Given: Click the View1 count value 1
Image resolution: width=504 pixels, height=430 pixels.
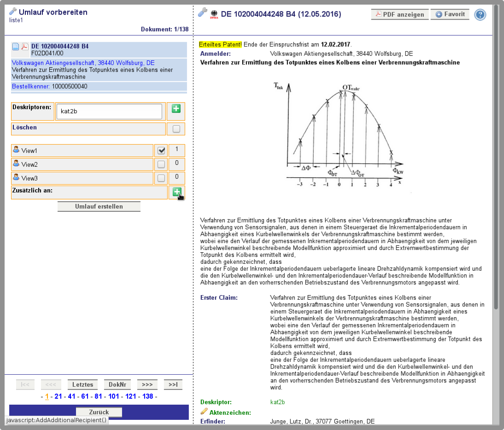Looking at the screenshot, I should coord(177,149).
